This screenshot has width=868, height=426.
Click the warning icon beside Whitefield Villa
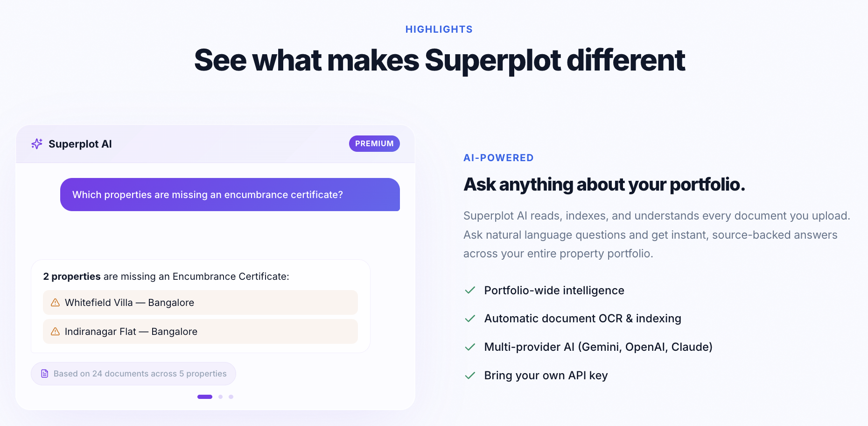55,302
